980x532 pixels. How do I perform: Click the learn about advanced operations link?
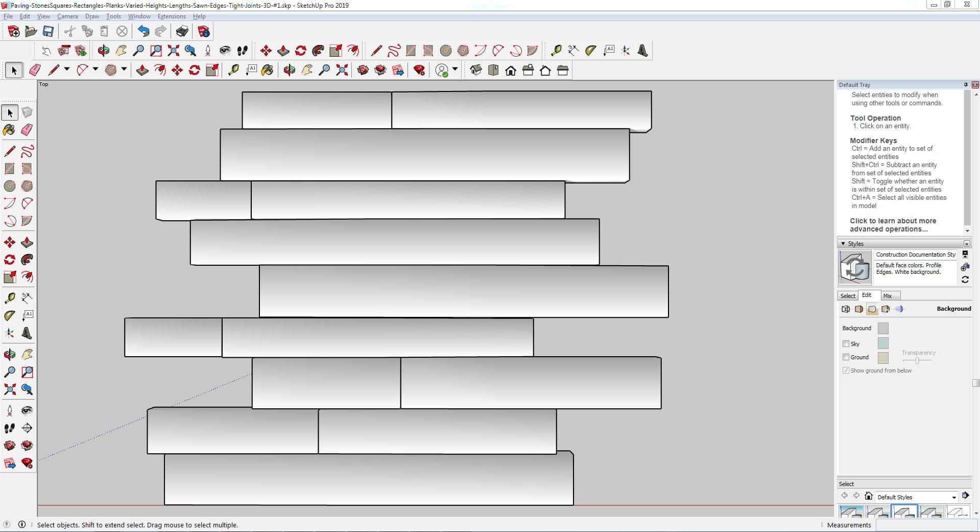pos(893,225)
